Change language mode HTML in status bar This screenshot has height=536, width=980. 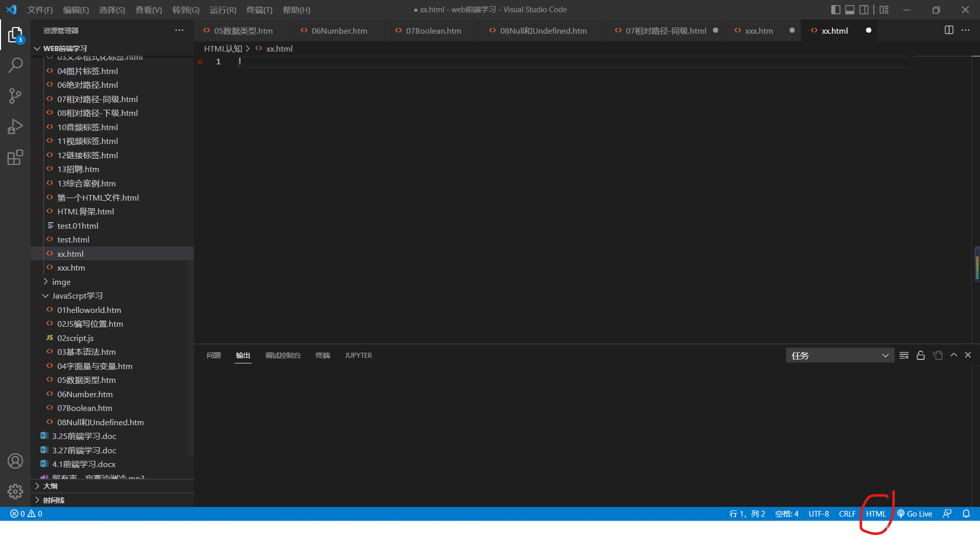(x=876, y=514)
